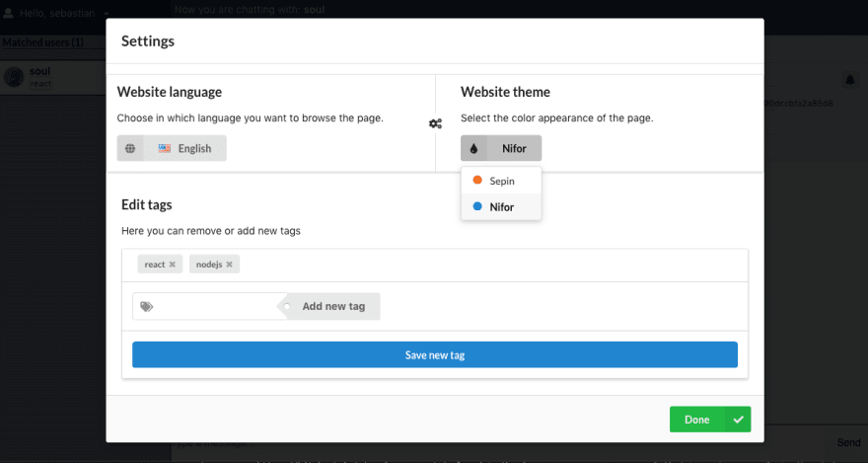Click the Add new tag label button
The width and height of the screenshot is (868, 463).
click(333, 306)
